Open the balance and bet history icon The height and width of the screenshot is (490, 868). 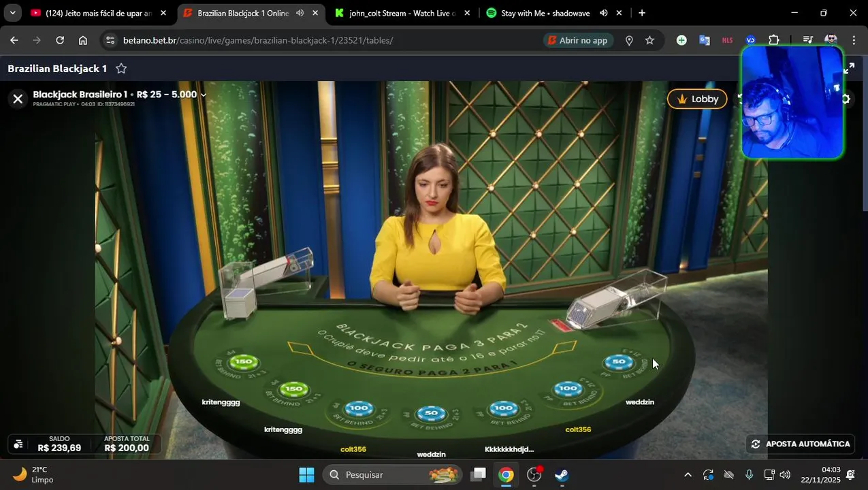pos(18,444)
